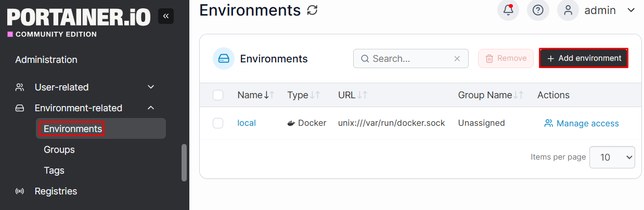Click the Docker whale icon in local row
This screenshot has width=644, height=210.
tap(291, 123)
